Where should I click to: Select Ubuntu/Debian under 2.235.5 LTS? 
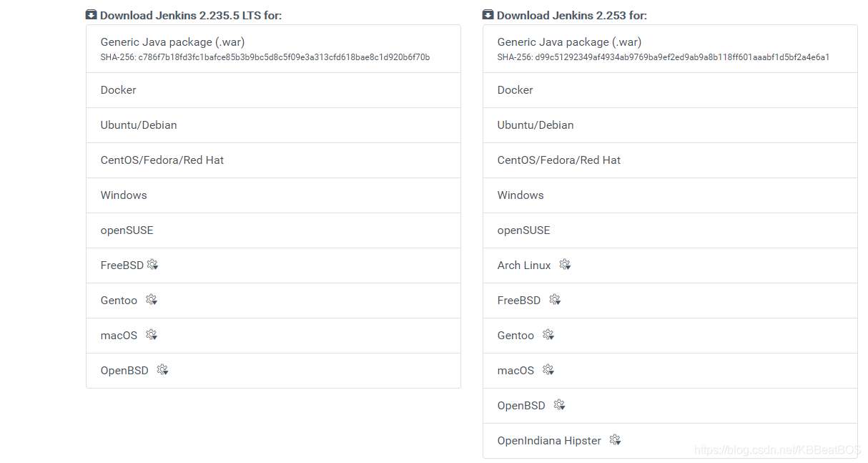click(273, 125)
